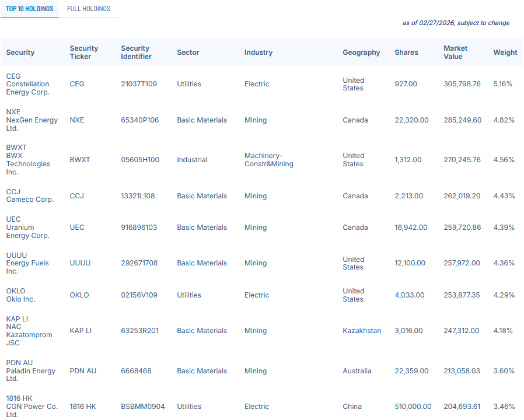Click identifier 63253R201
This screenshot has height=420, width=524.
[x=139, y=330]
